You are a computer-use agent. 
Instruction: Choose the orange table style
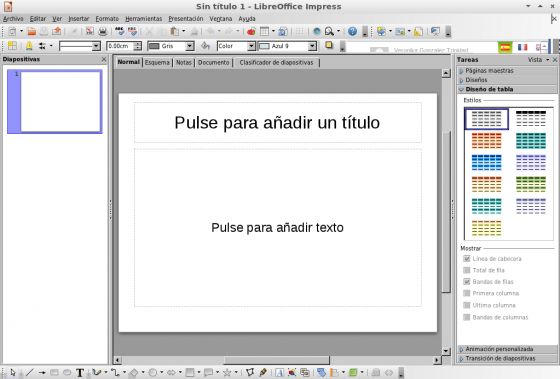pos(486,140)
